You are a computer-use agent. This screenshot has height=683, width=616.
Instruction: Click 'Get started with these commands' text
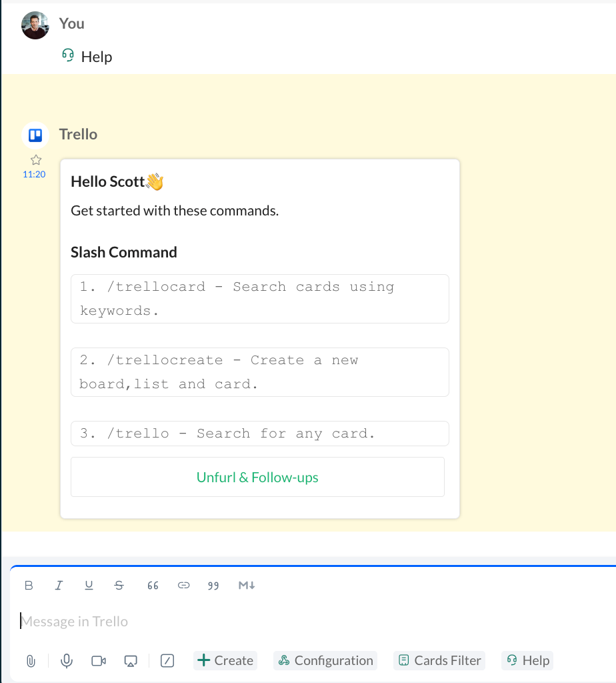point(175,210)
